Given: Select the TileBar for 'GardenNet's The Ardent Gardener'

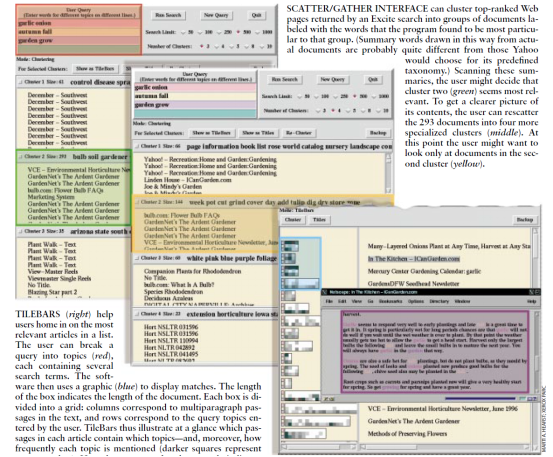Looking at the screenshot, I should point(316,421).
